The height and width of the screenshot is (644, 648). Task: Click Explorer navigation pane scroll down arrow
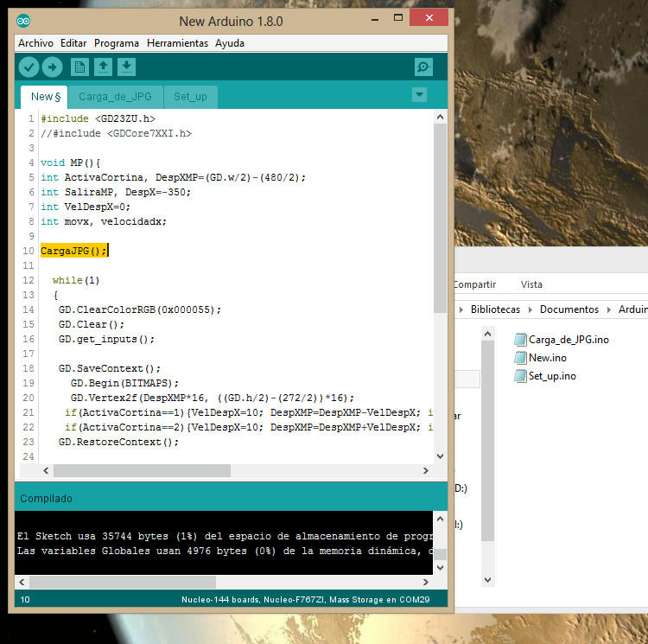pos(487,580)
